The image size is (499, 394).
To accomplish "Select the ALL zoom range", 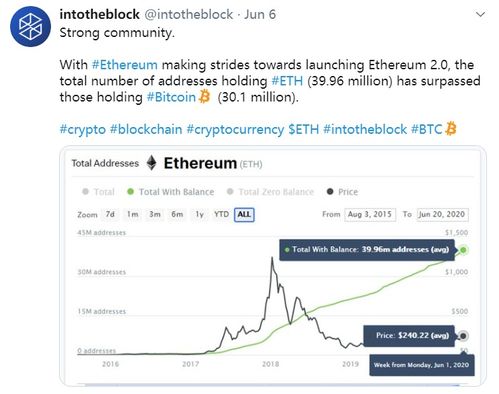I will point(244,214).
